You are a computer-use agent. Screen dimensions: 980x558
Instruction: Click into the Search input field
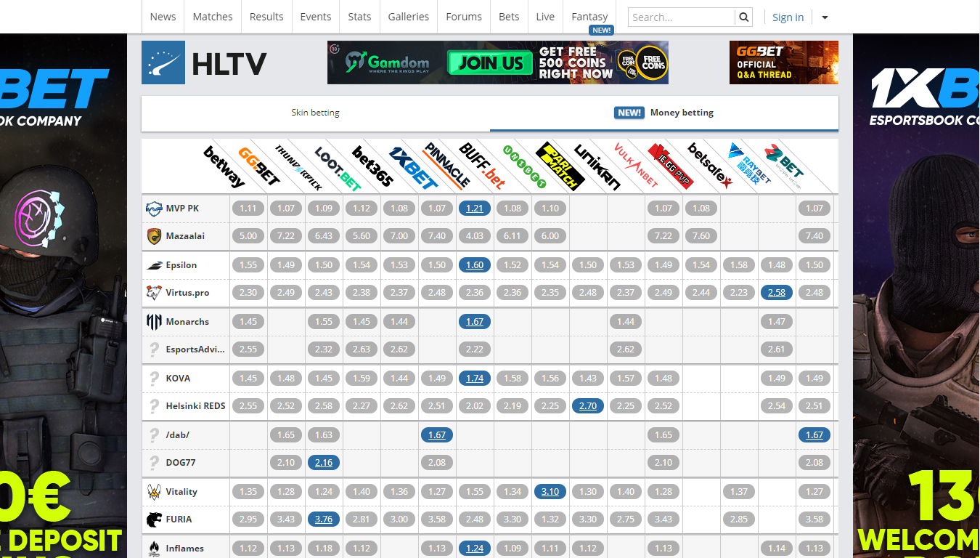coord(681,17)
